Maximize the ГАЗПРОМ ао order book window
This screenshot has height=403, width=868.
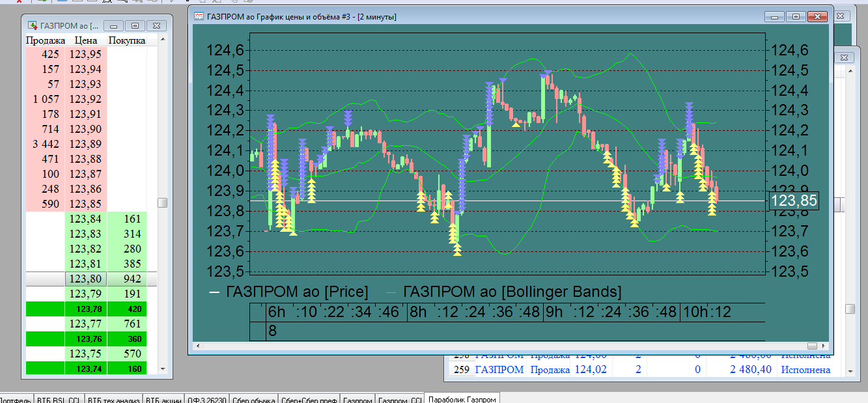point(135,26)
